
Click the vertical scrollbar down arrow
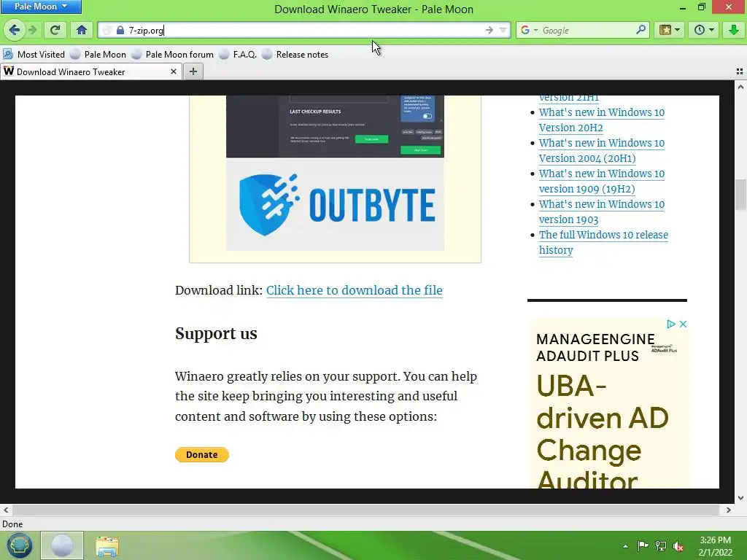740,497
